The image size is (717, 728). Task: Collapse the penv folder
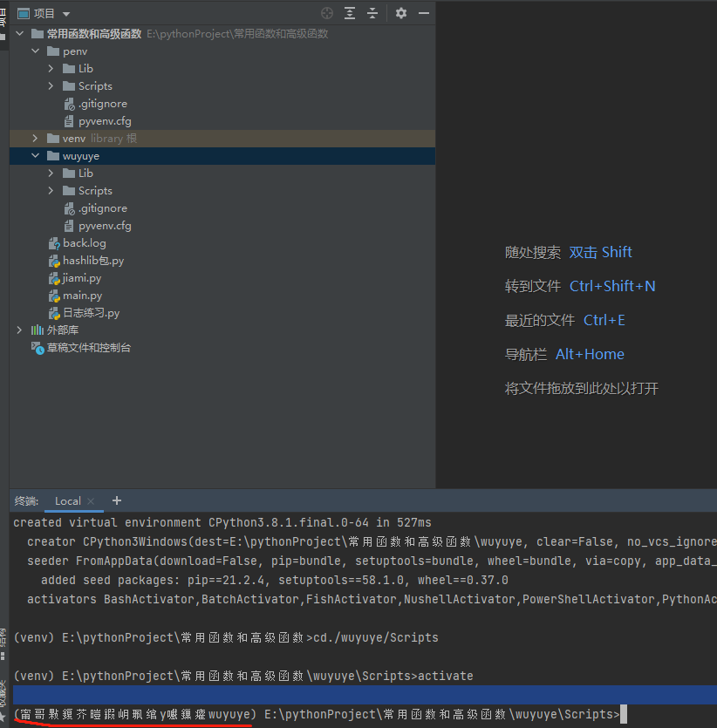click(x=35, y=51)
